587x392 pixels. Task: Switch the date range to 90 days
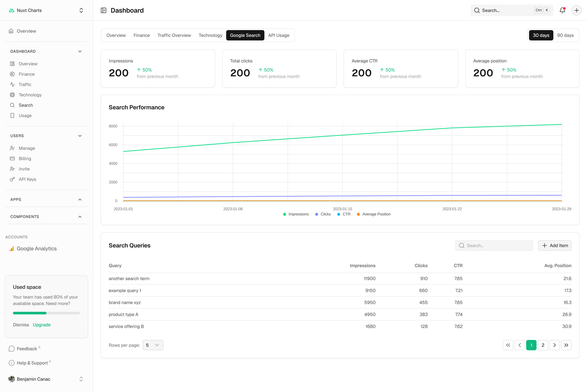tap(565, 35)
